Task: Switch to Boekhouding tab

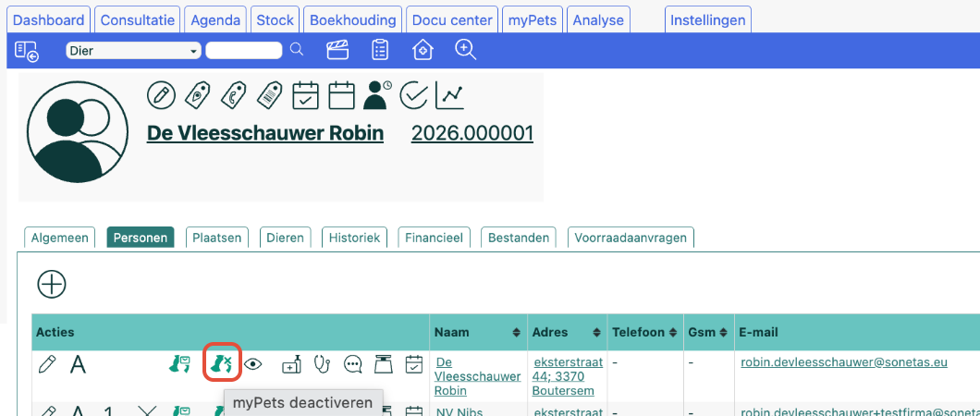Action: (x=353, y=20)
